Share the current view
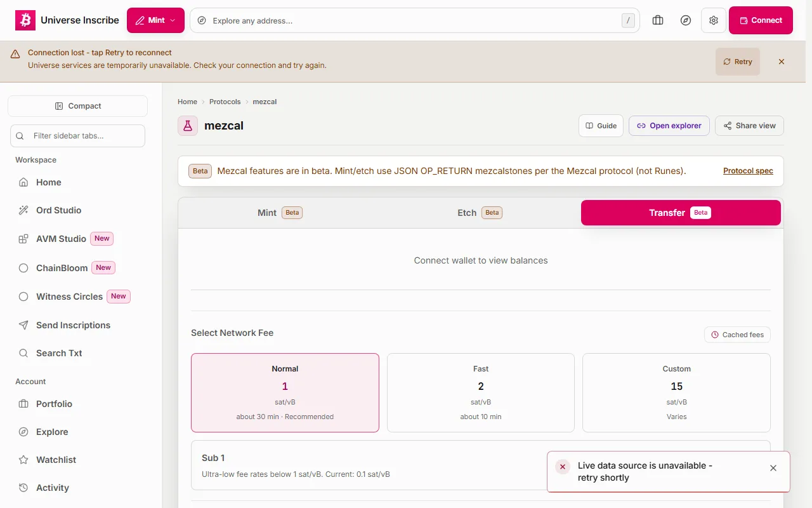The height and width of the screenshot is (508, 812). 749,126
